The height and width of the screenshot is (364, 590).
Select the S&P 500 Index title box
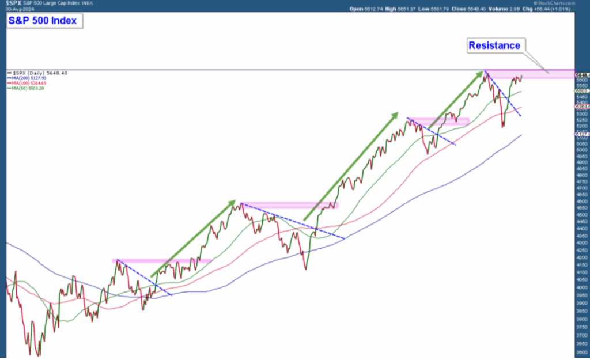click(x=45, y=21)
